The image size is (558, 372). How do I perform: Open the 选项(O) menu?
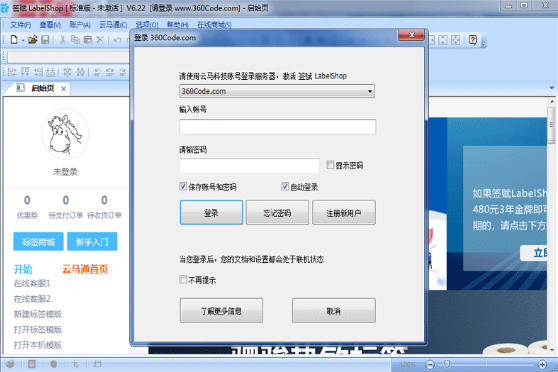(x=147, y=25)
